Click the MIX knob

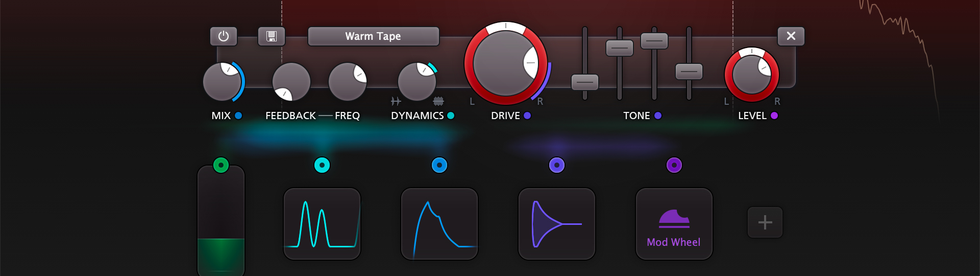click(222, 82)
